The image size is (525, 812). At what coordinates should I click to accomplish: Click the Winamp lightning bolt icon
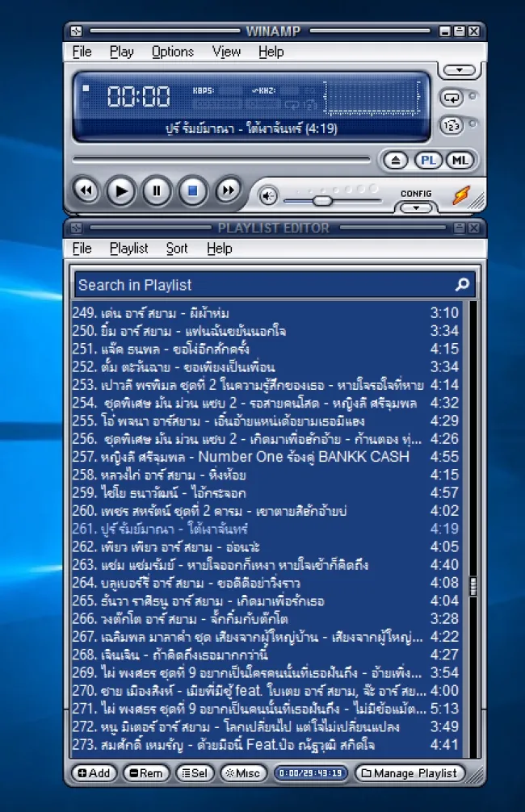(x=461, y=195)
